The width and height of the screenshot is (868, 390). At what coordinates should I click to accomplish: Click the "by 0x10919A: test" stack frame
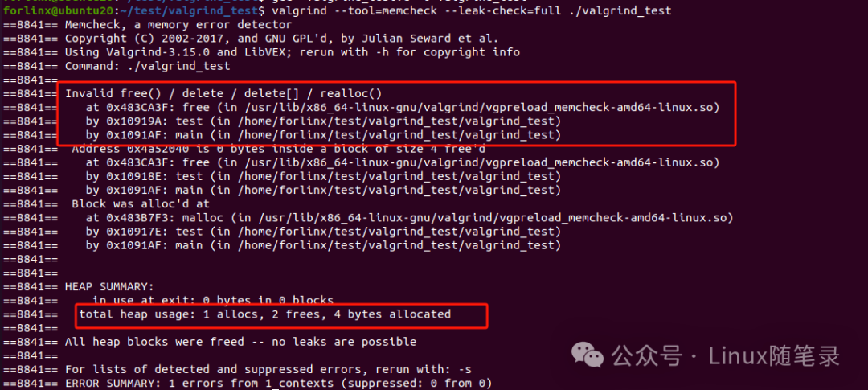322,121
